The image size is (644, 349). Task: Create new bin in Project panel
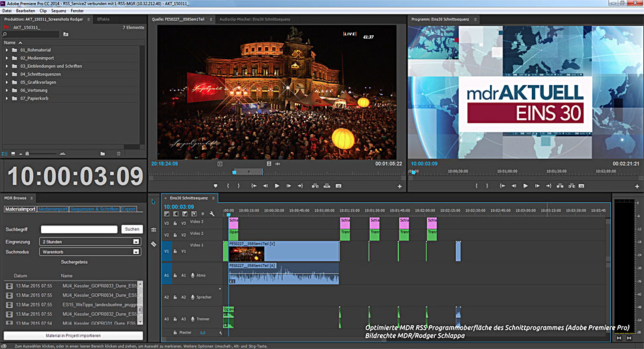103,154
